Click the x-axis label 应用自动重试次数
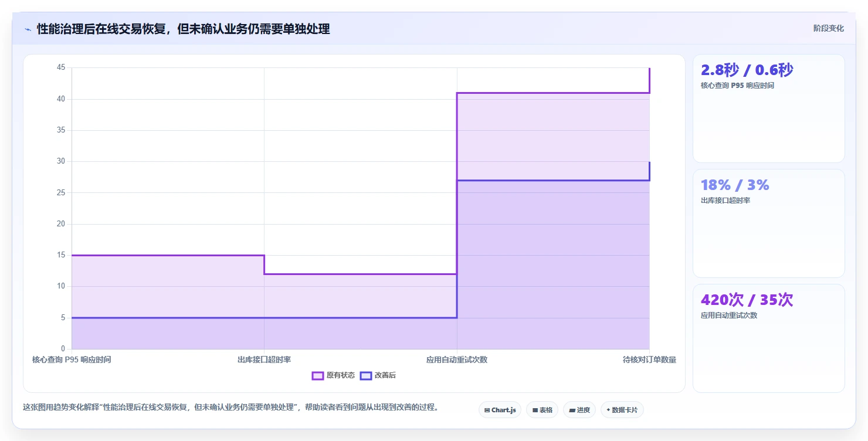Image resolution: width=868 pixels, height=441 pixels. point(457,359)
